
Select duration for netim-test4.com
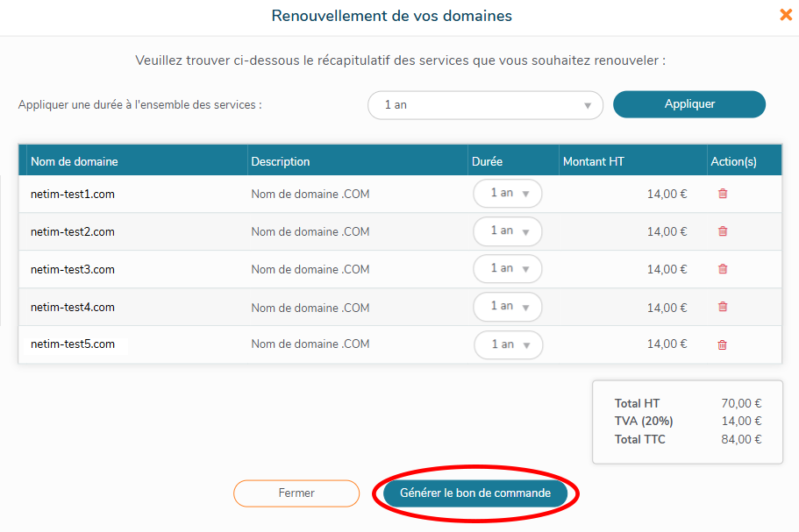[508, 307]
